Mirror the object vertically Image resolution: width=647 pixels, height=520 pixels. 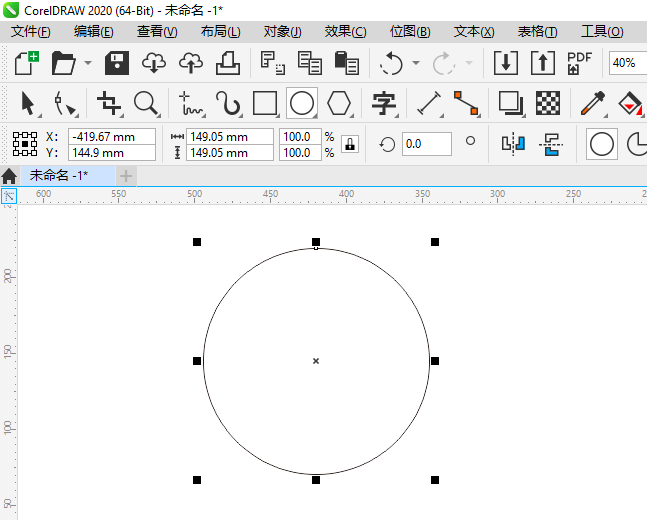[551, 144]
